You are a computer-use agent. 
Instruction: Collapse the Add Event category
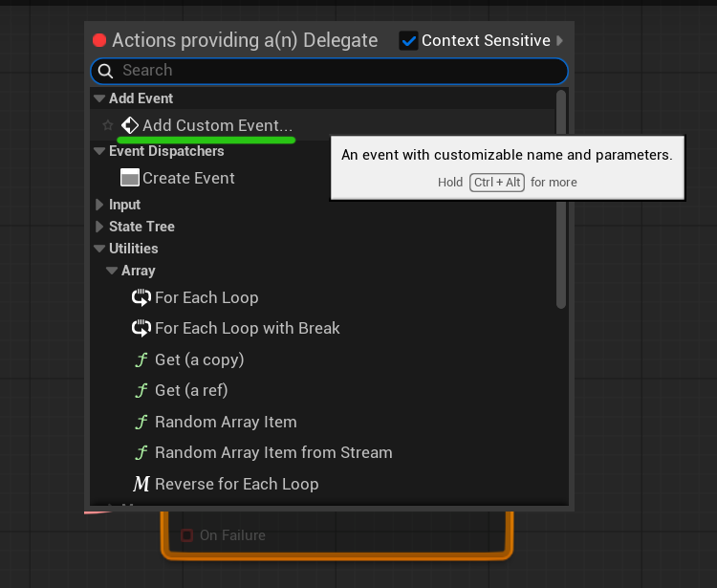tap(99, 98)
